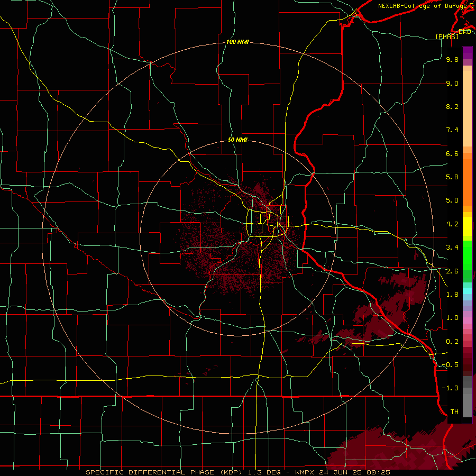Click the -1.3 value on the color scale
Viewport: 476px width, 476px height.
(450, 388)
